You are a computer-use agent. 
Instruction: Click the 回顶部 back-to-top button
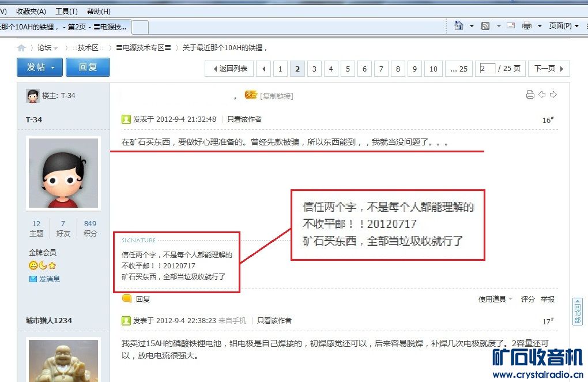pyautogui.click(x=578, y=312)
